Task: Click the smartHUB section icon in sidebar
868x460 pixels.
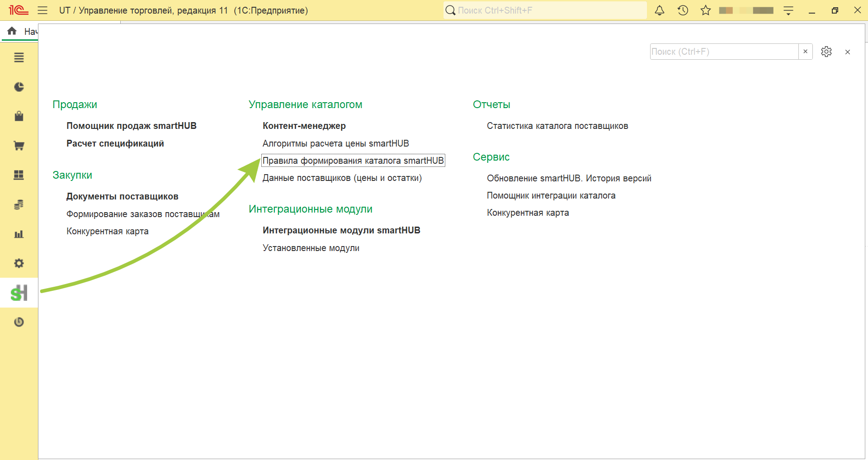Action: click(19, 293)
